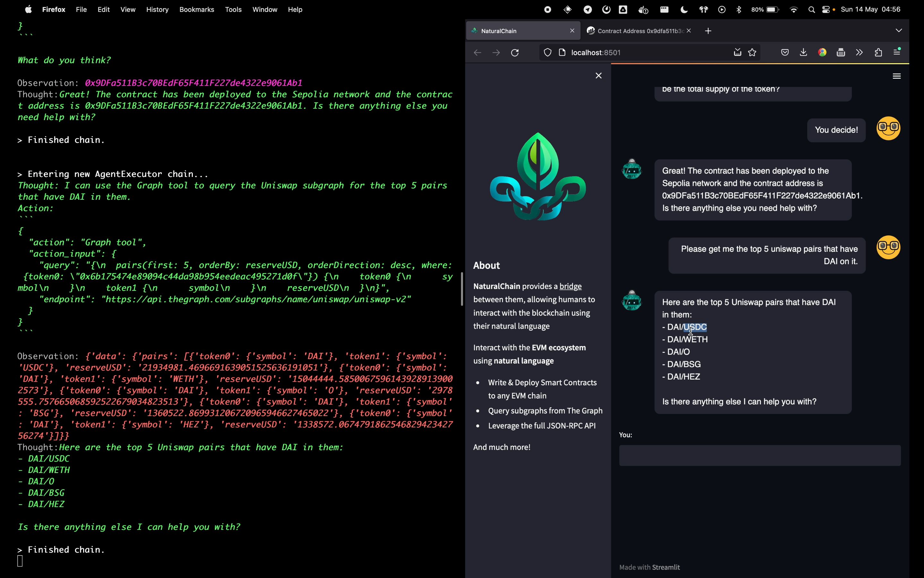924x578 pixels.
Task: Reload the current page
Action: pos(515,53)
